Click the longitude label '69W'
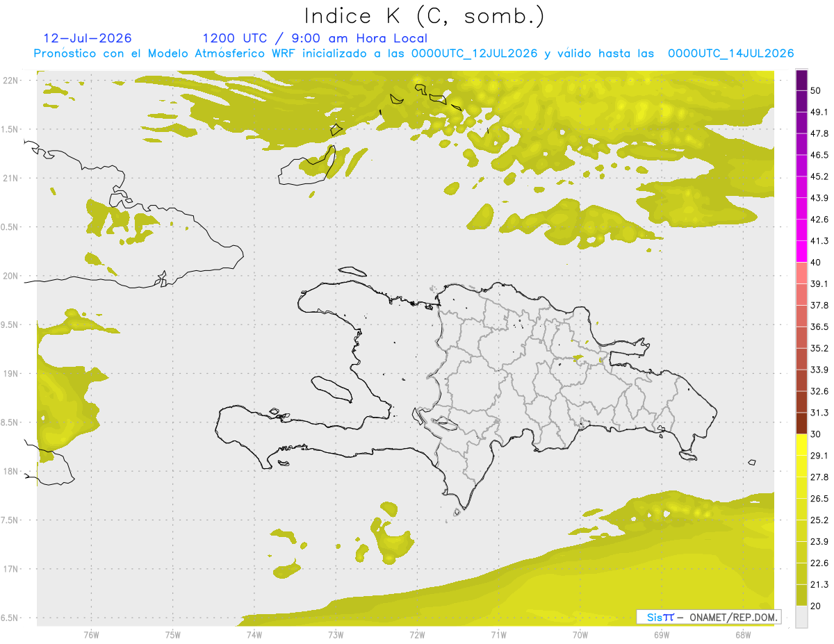The image size is (834, 644). 662,634
